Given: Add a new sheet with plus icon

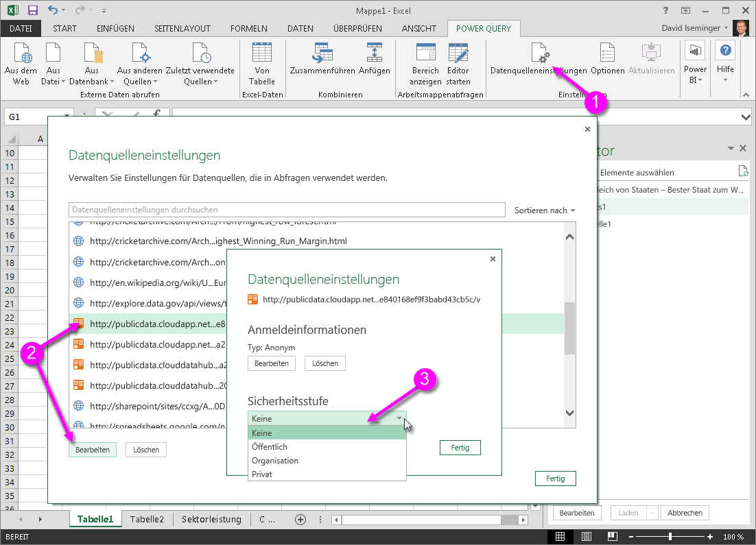Looking at the screenshot, I should click(300, 520).
